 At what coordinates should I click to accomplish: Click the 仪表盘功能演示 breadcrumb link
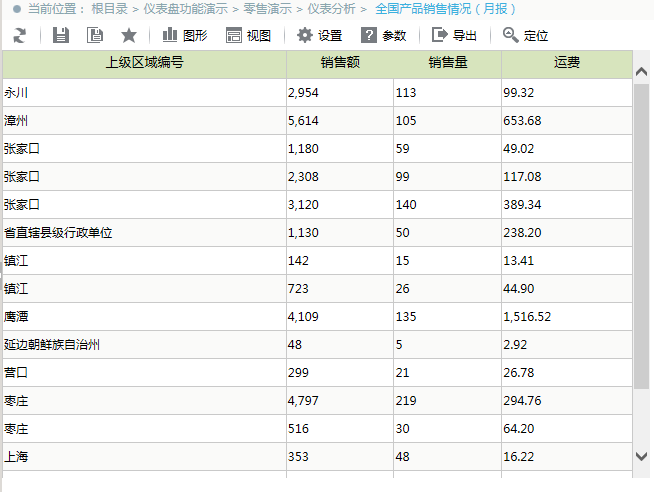(x=186, y=9)
